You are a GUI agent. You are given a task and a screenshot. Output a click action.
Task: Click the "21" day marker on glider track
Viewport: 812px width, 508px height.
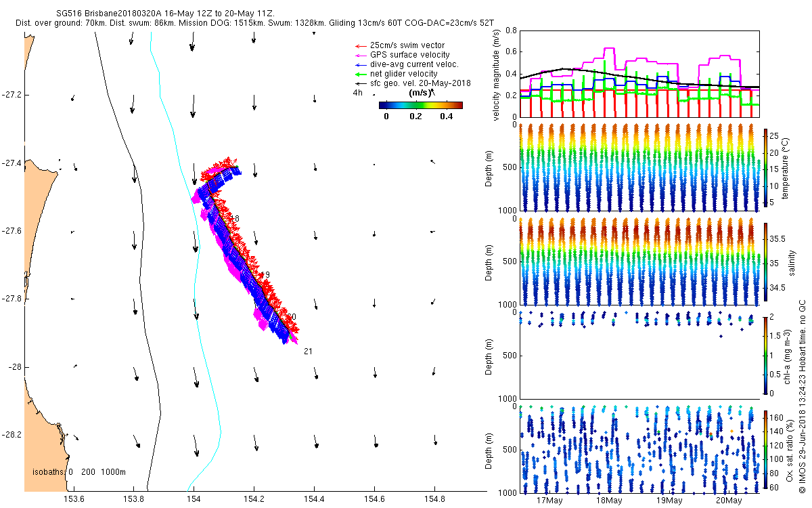click(x=308, y=352)
